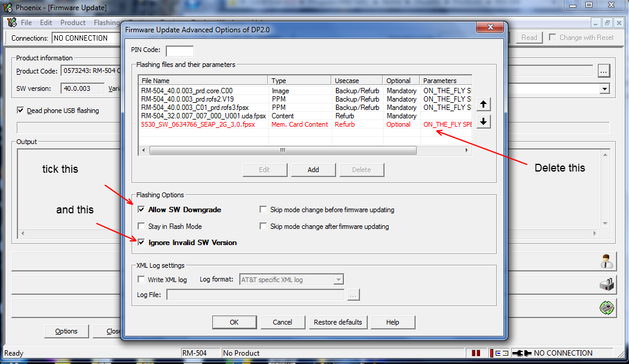
Task: Enable Stay in Flash Mode
Action: [141, 227]
